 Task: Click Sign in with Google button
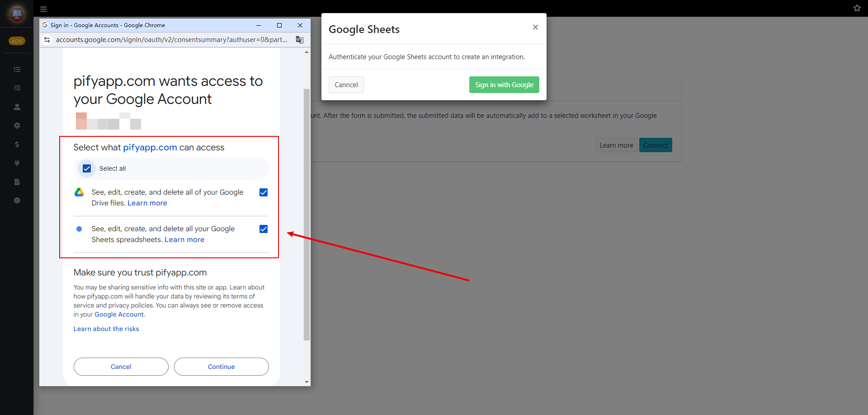[504, 85]
